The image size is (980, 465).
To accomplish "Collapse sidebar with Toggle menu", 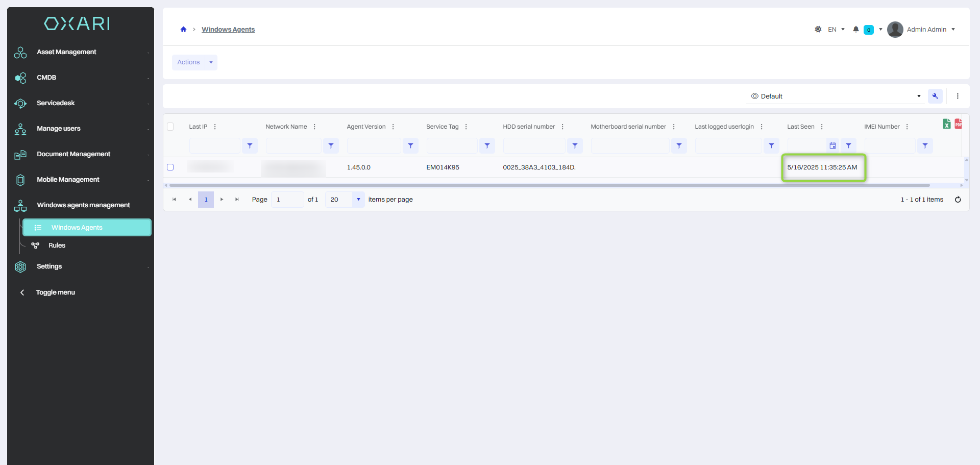I will [55, 292].
